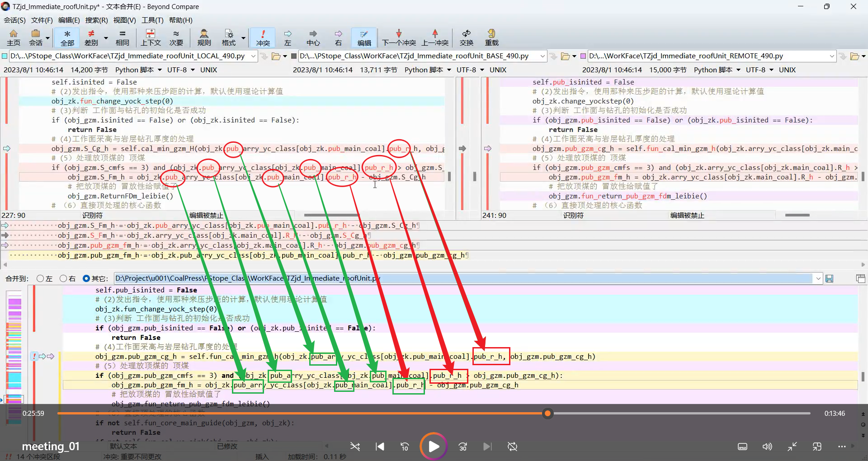Browse for BASE file with folder icon
Screen dimensions: 868x461
(x=565, y=56)
